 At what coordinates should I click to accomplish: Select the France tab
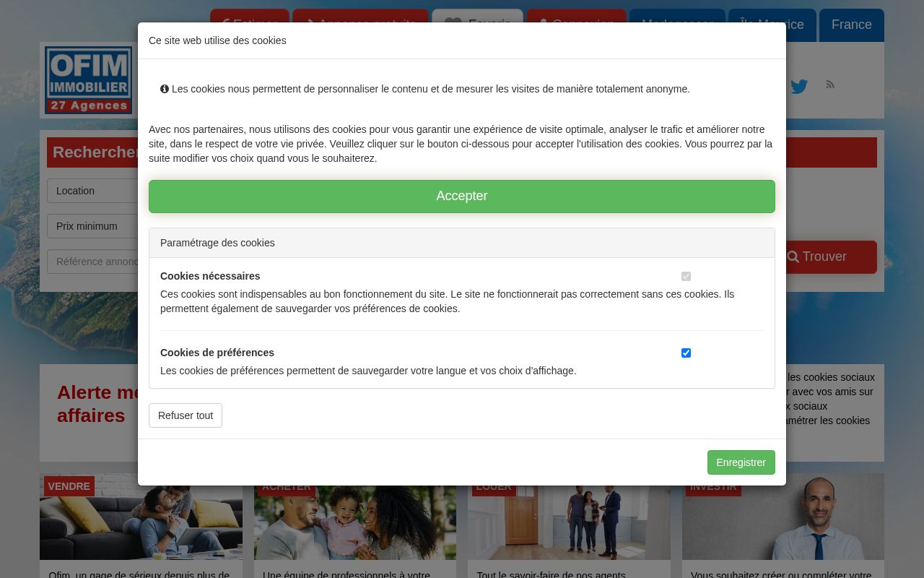pyautogui.click(x=852, y=25)
